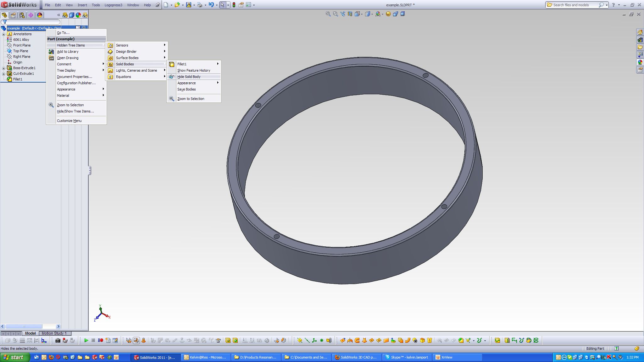The width and height of the screenshot is (644, 362).
Task: Open the DimXpertManager crosshair tab
Action: 31,15
